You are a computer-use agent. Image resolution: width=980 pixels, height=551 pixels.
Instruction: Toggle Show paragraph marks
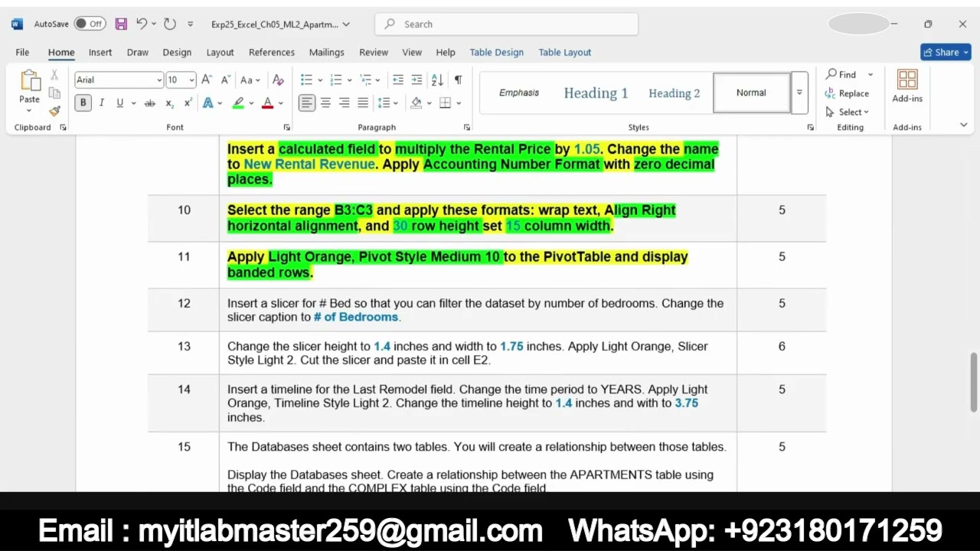tap(458, 80)
